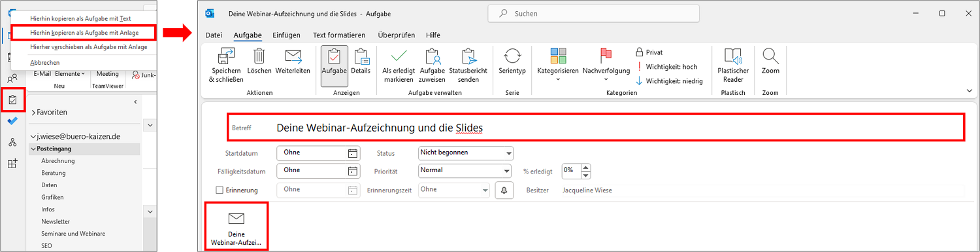
Task: Open the To Do checkmark sidebar icon
Action: click(x=12, y=121)
